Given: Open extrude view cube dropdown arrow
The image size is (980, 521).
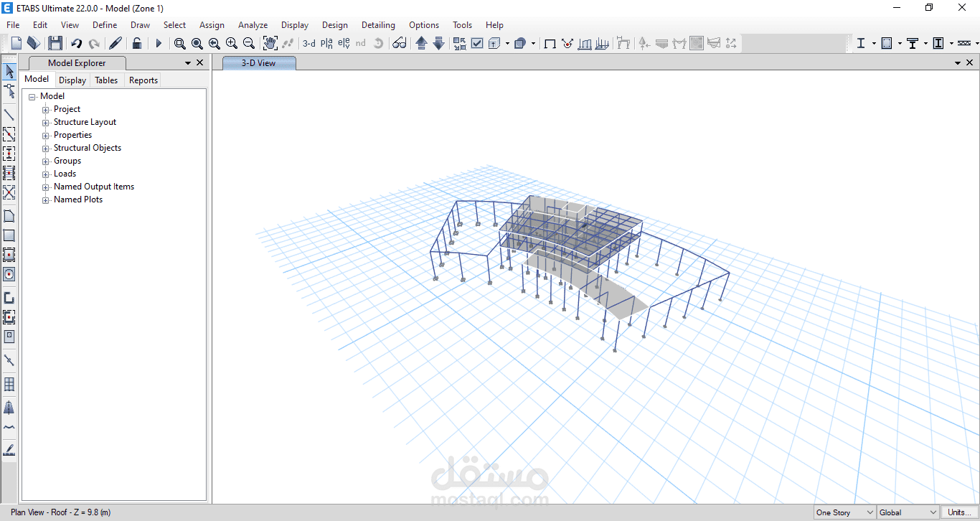Looking at the screenshot, I should tap(507, 43).
